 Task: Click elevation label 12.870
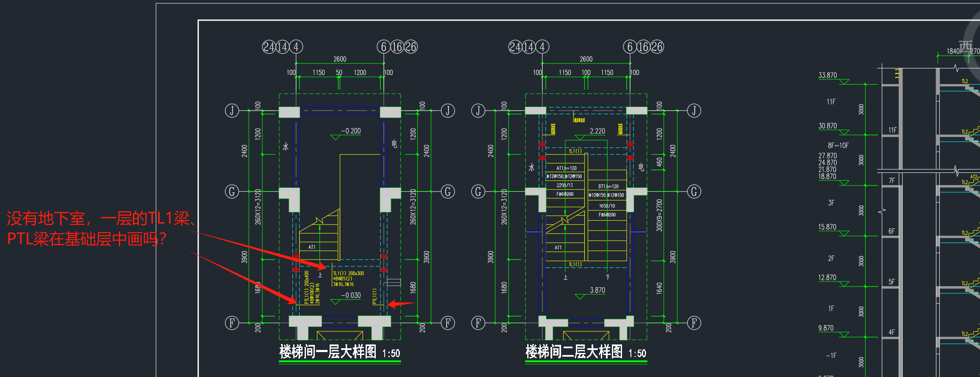click(x=827, y=278)
